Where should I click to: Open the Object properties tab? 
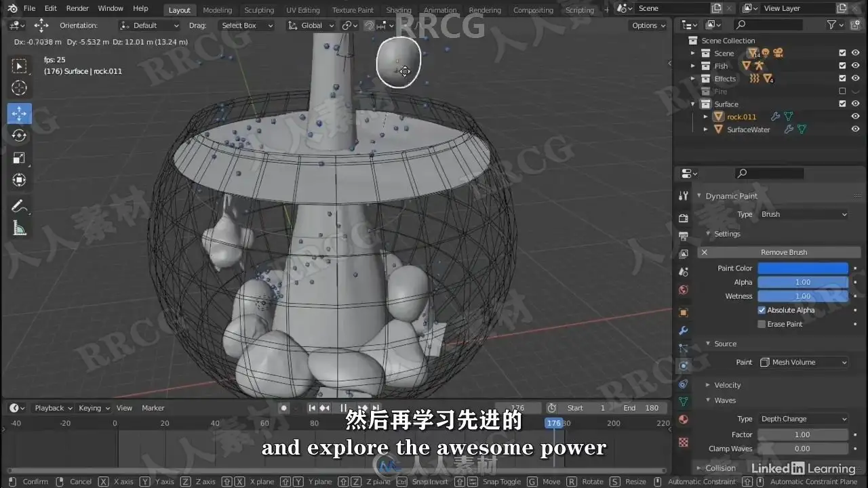click(x=684, y=312)
